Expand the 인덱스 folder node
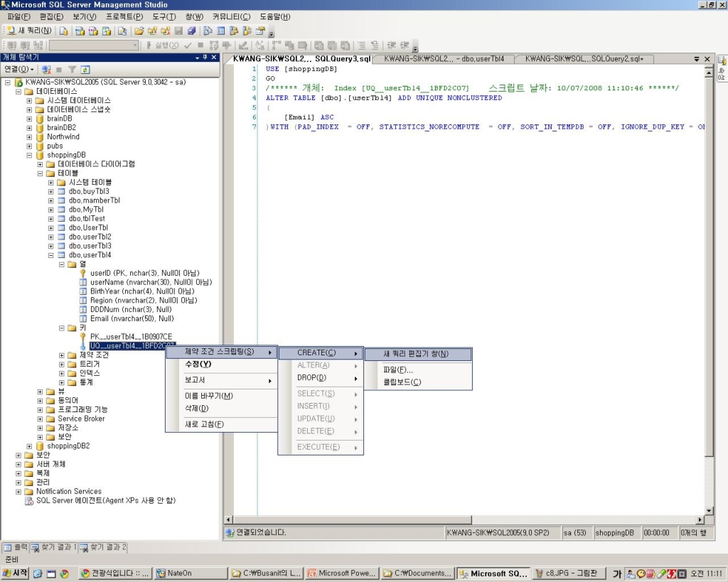Screen dimensions: 728x582 coord(62,374)
